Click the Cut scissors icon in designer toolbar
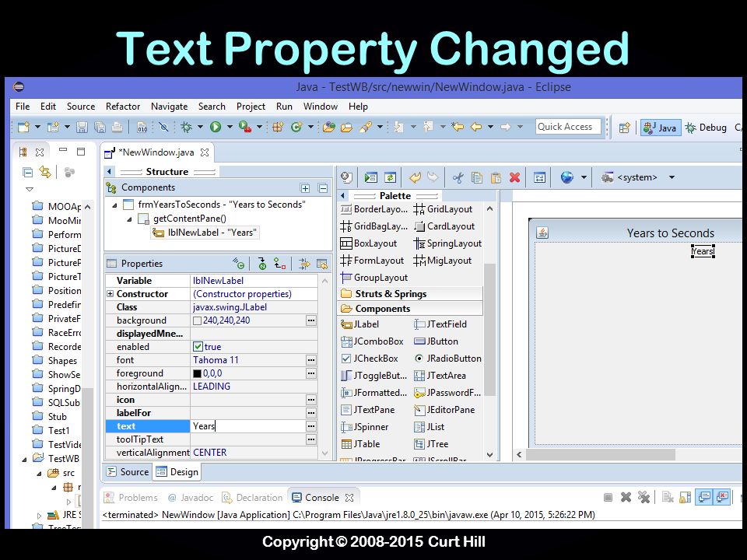Image resolution: width=747 pixels, height=560 pixels. click(458, 178)
